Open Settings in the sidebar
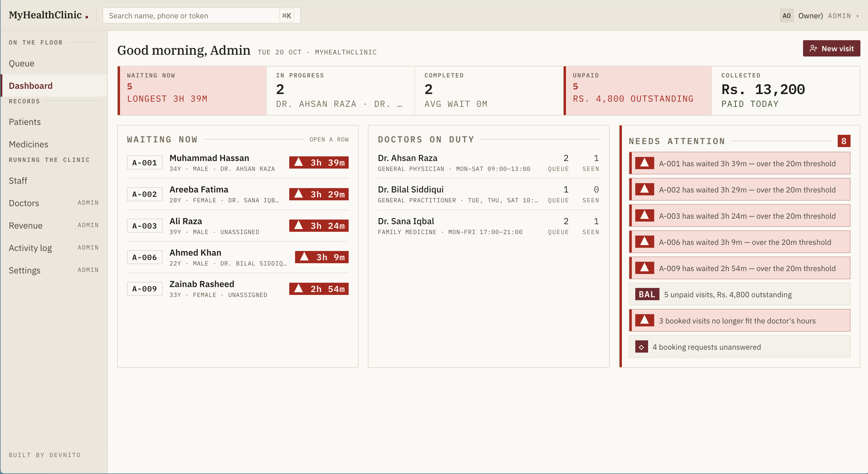This screenshot has height=474, width=868. (54, 270)
